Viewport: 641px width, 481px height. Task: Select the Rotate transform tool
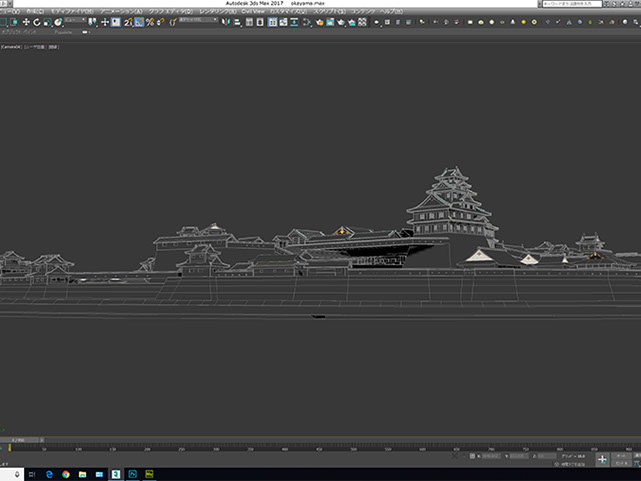(x=36, y=22)
